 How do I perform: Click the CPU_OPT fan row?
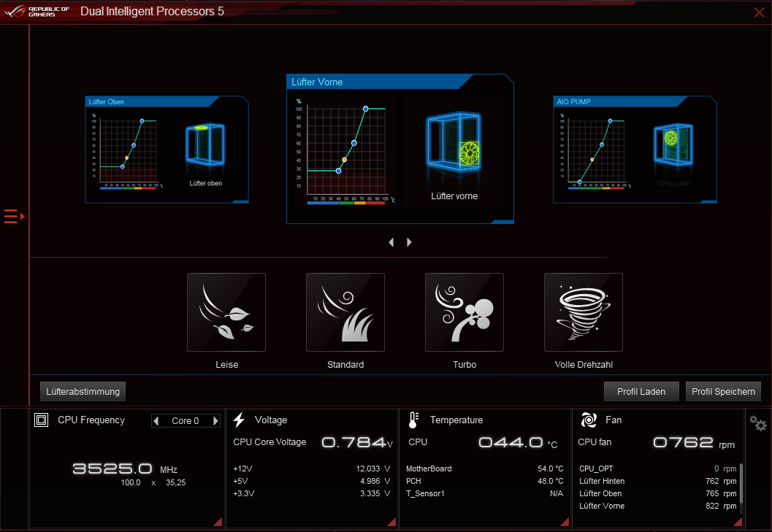pyautogui.click(x=658, y=469)
